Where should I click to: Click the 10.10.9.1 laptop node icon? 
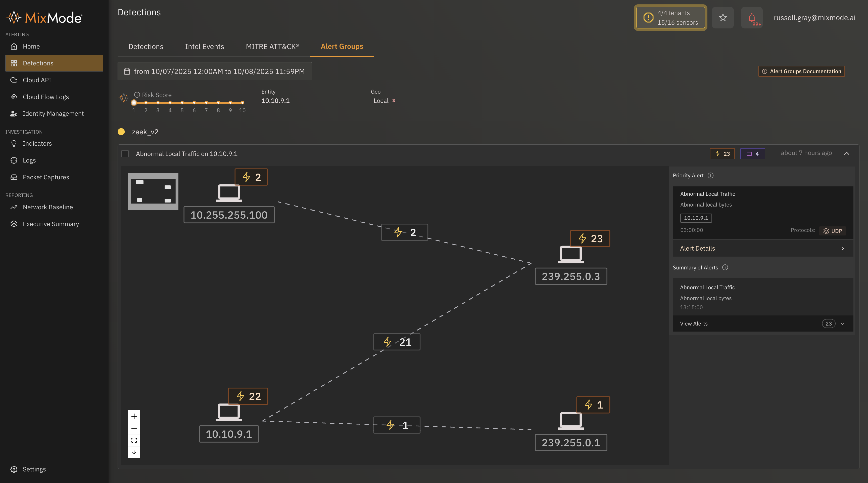point(229,412)
